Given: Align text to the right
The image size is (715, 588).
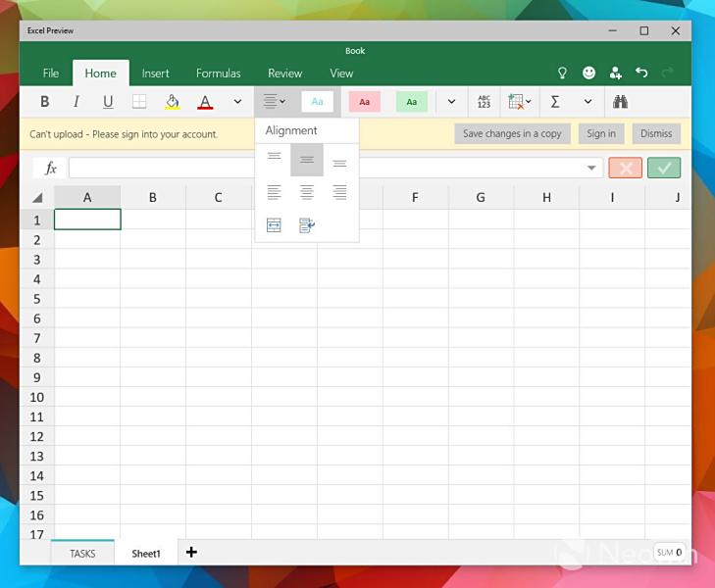Looking at the screenshot, I should 339,192.
